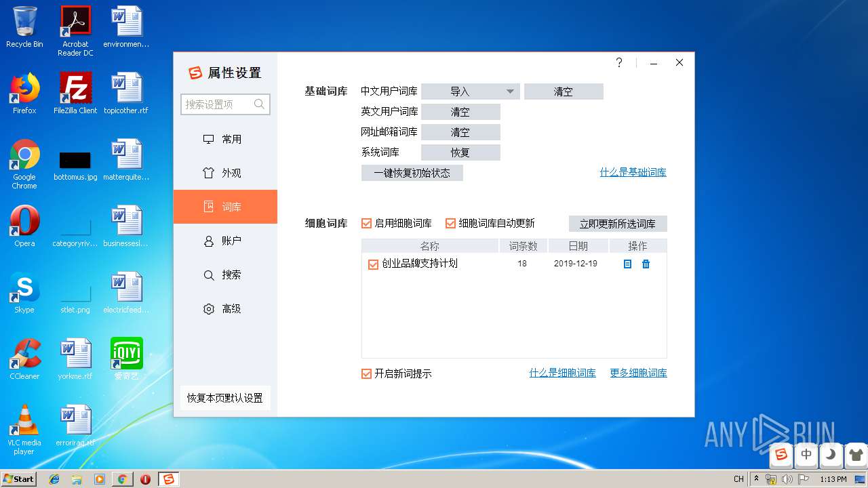Launch Google Chrome from the desktop
The image size is (868, 488).
coord(24,164)
